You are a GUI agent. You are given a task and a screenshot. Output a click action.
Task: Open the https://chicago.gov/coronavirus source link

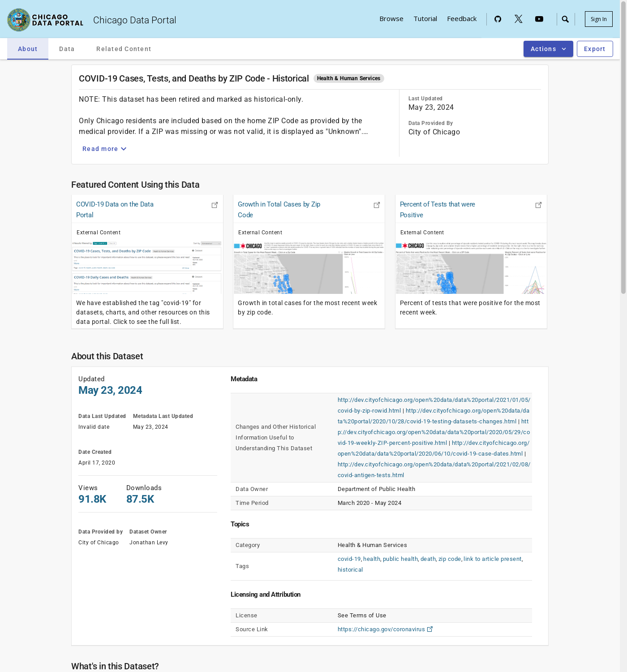pos(381,629)
